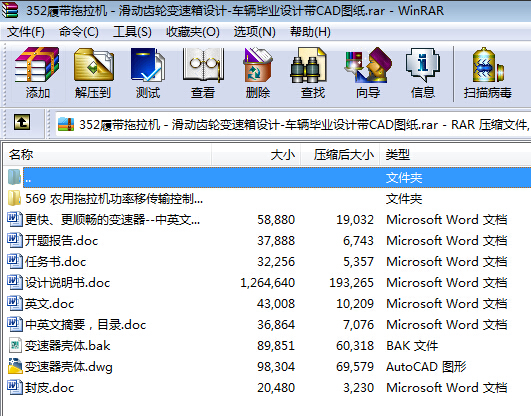This screenshot has width=531, height=416.
Task: Click the Test (测试) archive icon
Action: pyautogui.click(x=148, y=65)
